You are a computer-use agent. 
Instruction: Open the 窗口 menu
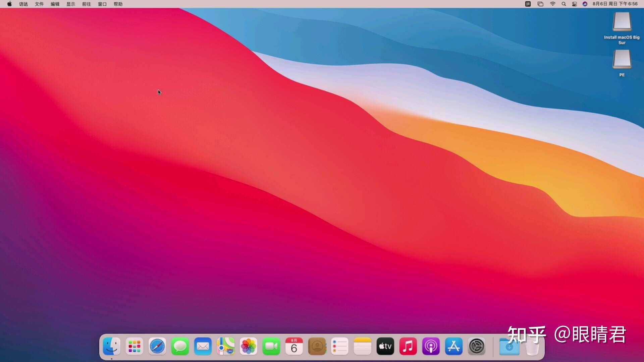point(102,4)
